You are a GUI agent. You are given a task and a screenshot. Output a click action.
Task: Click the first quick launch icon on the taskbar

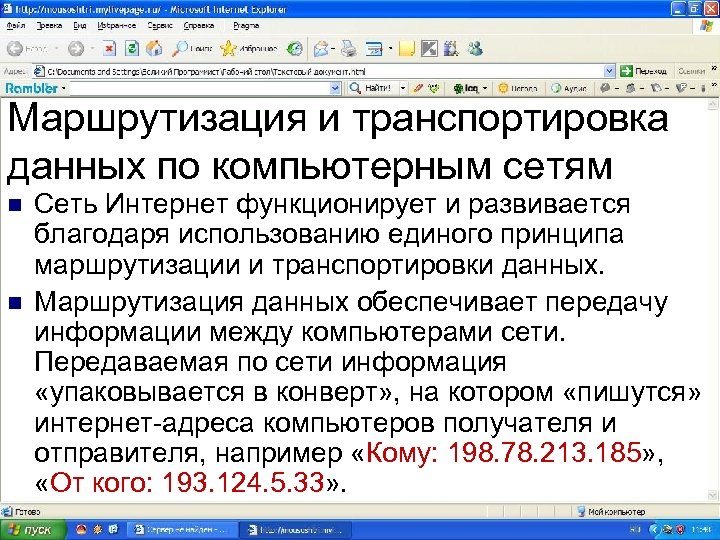point(81,529)
